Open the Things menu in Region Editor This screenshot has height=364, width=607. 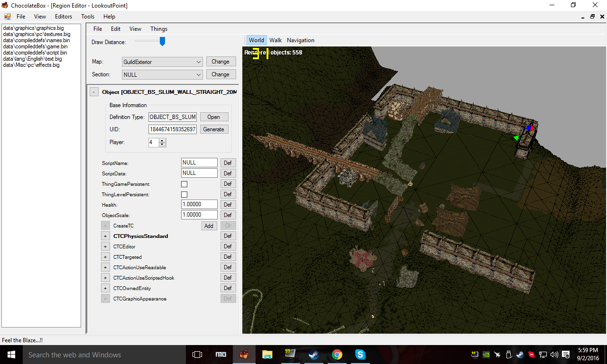coord(159,29)
